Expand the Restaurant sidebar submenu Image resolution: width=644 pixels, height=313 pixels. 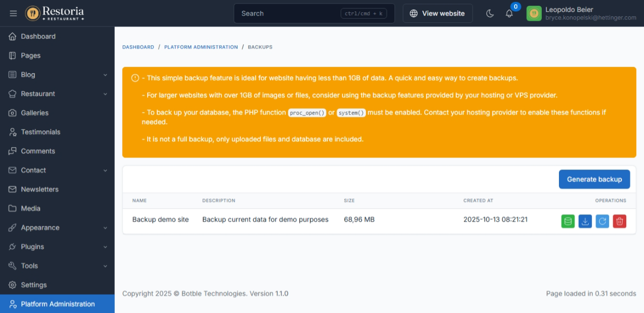105,94
